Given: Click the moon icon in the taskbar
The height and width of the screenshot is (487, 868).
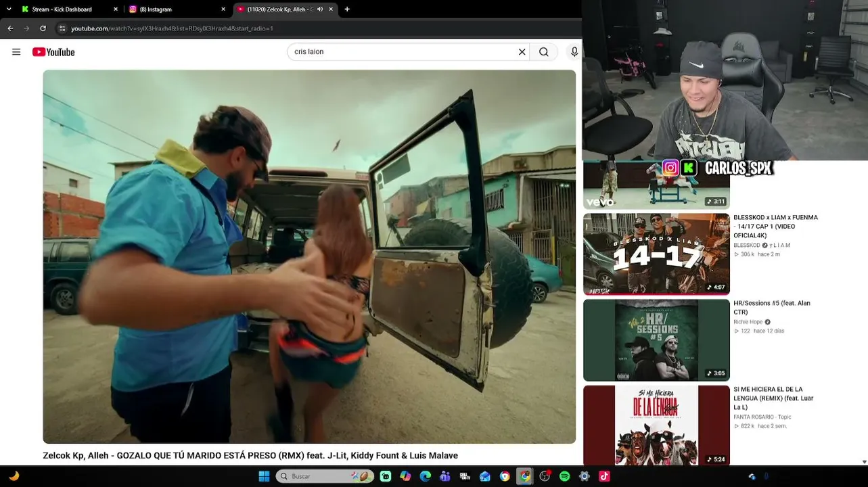Looking at the screenshot, I should click(14, 476).
